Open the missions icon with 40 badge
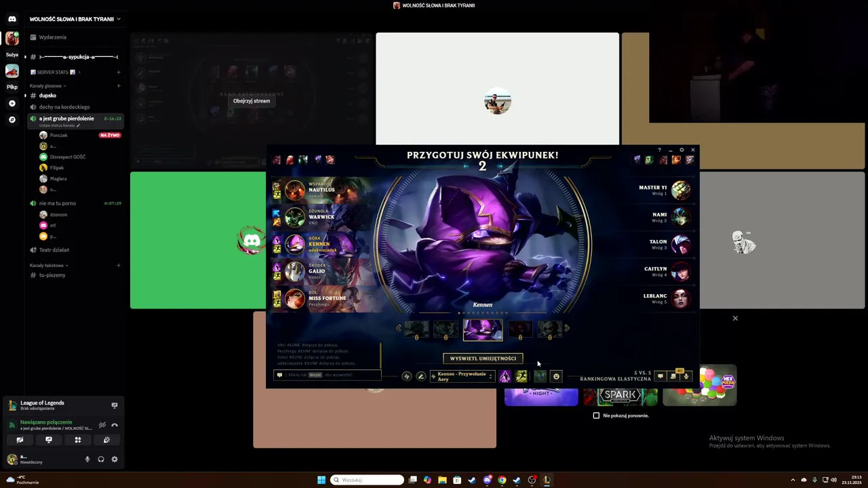Image resolution: width=868 pixels, height=488 pixels. tap(673, 375)
